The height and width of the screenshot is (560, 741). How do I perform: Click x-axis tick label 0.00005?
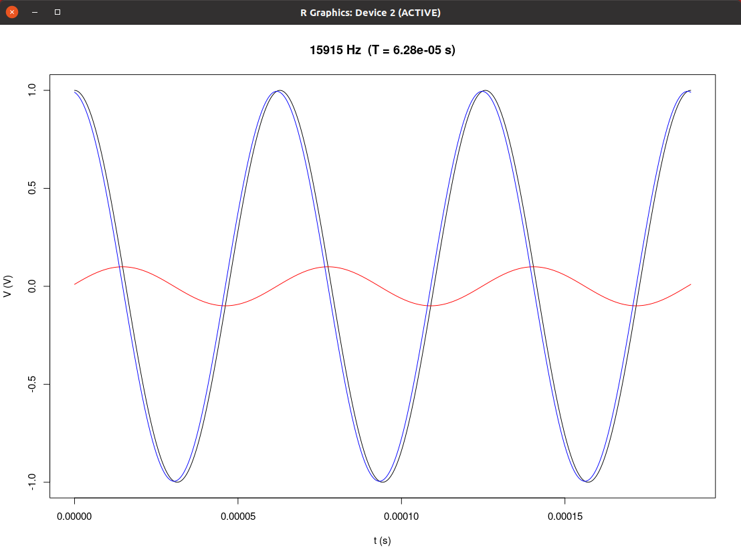(237, 517)
